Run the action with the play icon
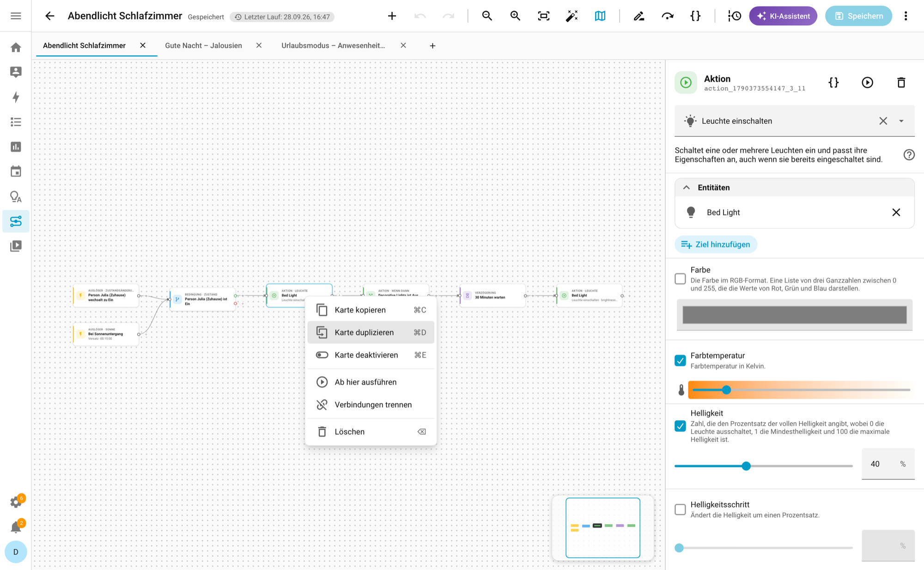924x570 pixels. pos(867,82)
